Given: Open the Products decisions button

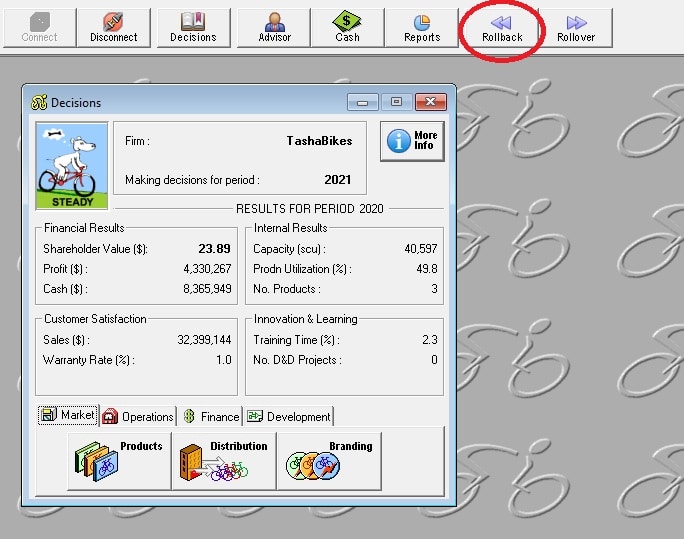Looking at the screenshot, I should click(119, 458).
